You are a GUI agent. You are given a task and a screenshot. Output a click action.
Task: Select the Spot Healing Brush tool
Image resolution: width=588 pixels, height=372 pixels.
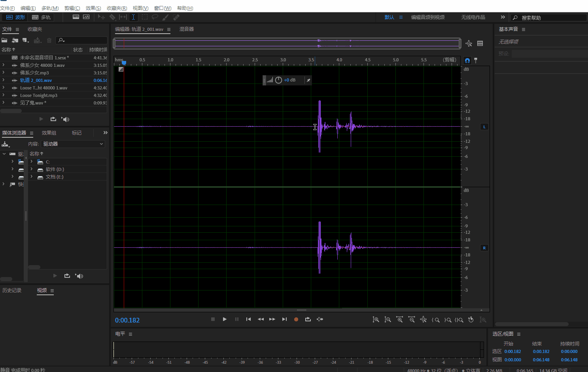[176, 17]
